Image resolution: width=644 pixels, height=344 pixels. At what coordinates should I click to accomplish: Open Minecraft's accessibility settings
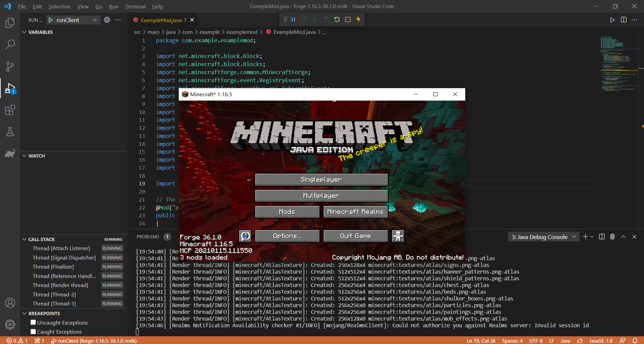398,236
